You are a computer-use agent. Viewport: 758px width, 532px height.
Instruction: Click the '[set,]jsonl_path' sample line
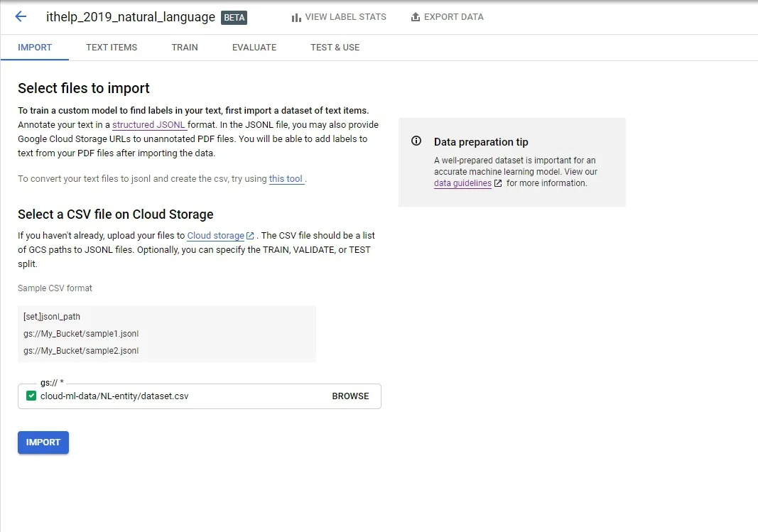point(52,317)
